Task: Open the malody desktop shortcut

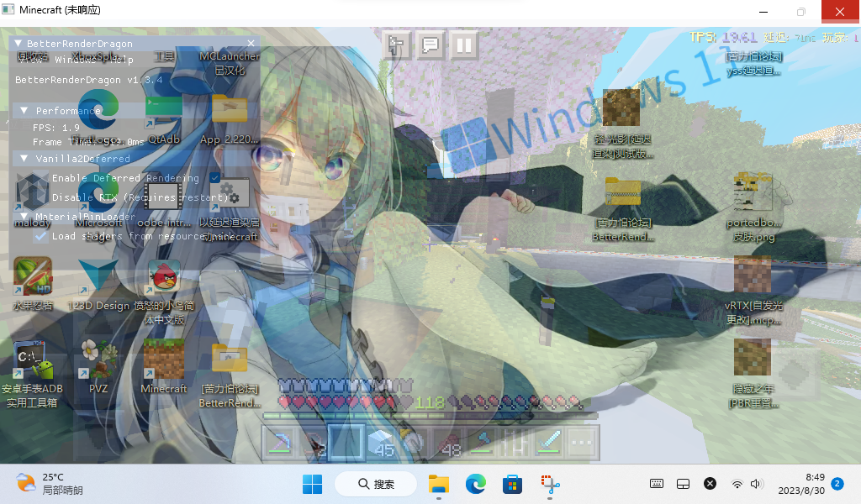Action: tap(32, 200)
